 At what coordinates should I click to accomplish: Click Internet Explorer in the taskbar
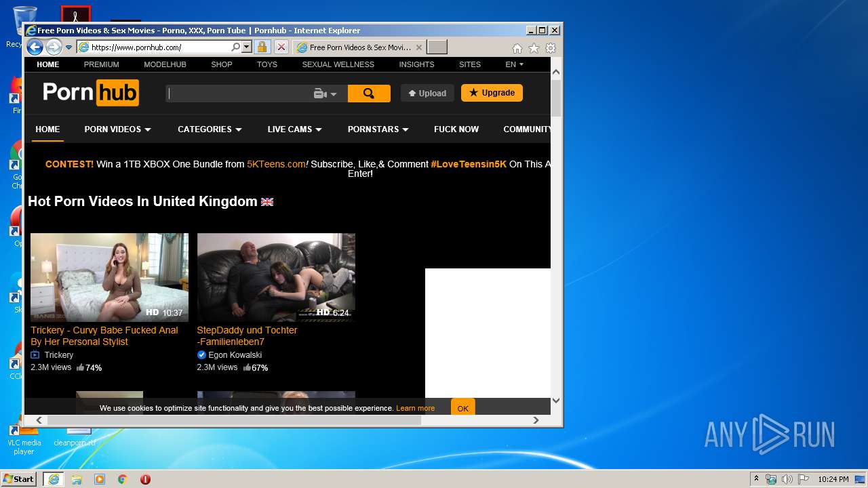click(54, 479)
